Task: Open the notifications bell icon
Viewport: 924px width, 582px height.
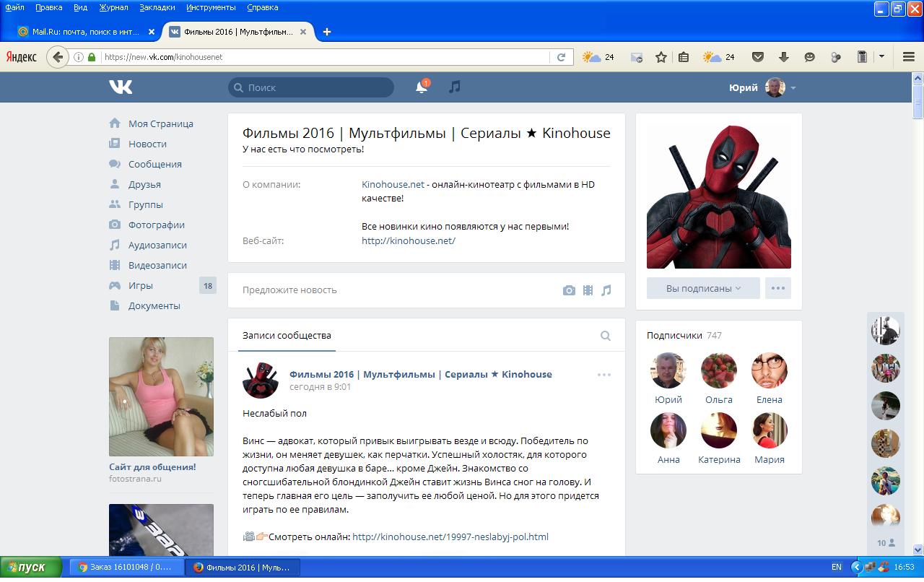Action: point(422,87)
